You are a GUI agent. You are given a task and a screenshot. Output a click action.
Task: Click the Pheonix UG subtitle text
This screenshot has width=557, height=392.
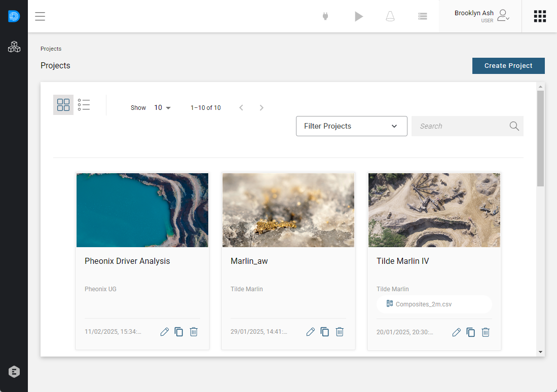100,289
